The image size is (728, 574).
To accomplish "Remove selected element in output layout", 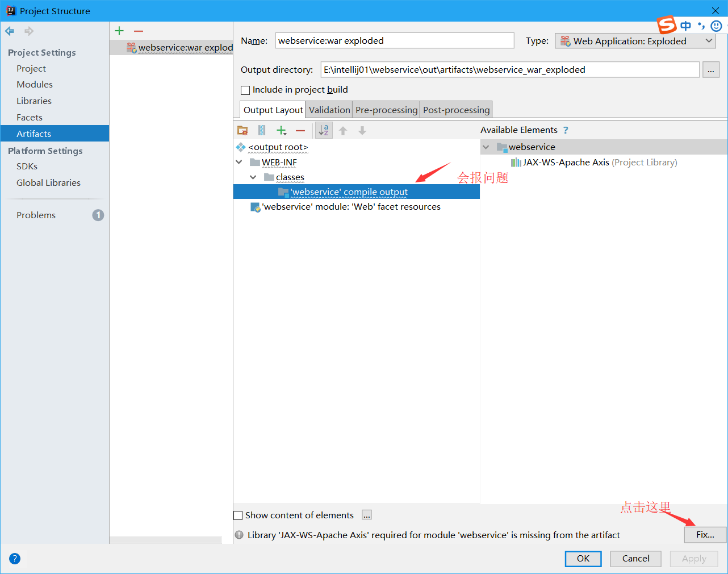I will (x=300, y=130).
